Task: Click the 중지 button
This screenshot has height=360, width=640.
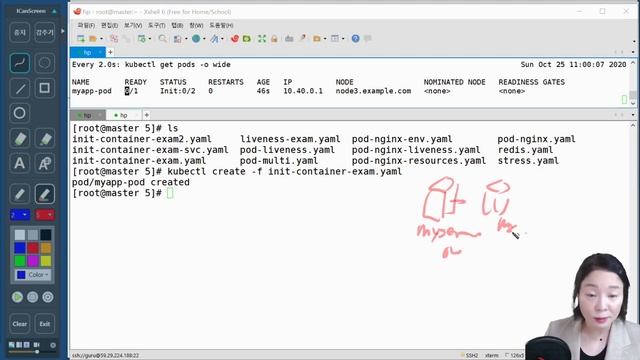Action: pos(20,32)
